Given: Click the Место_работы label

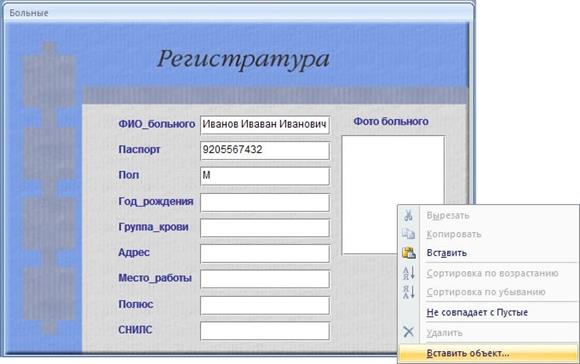Looking at the screenshot, I should click(x=155, y=278).
